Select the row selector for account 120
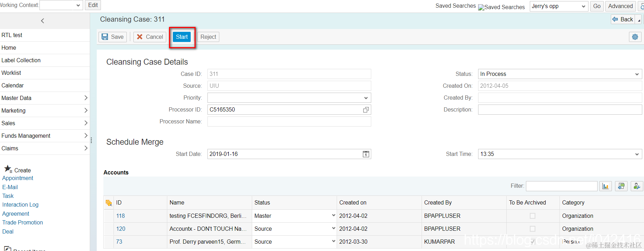The image size is (644, 251). click(x=109, y=229)
